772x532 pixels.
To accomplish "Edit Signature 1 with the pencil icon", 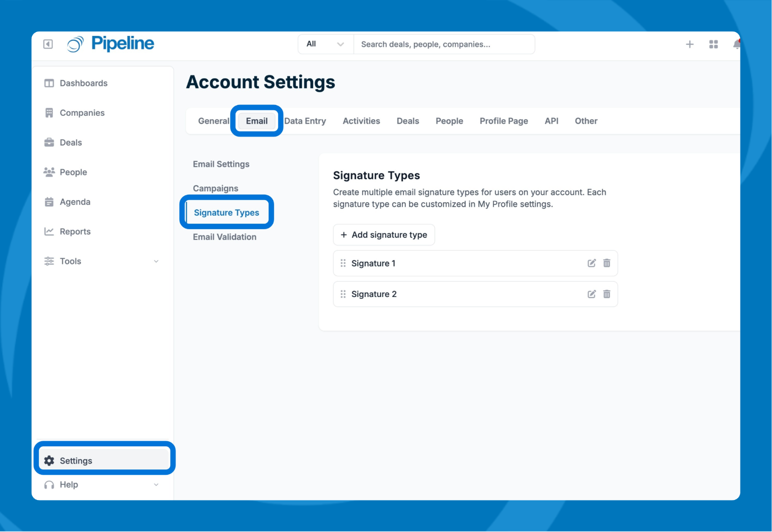I will tap(591, 263).
